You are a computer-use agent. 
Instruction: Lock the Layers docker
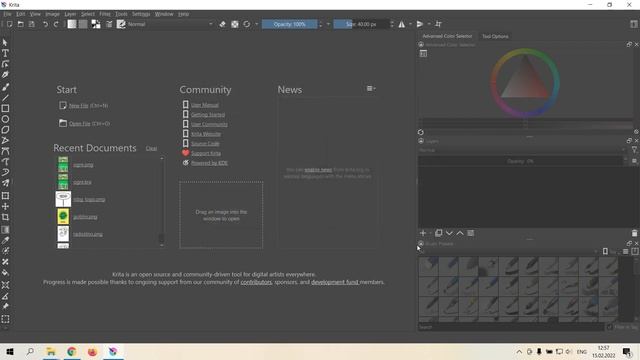tap(421, 141)
